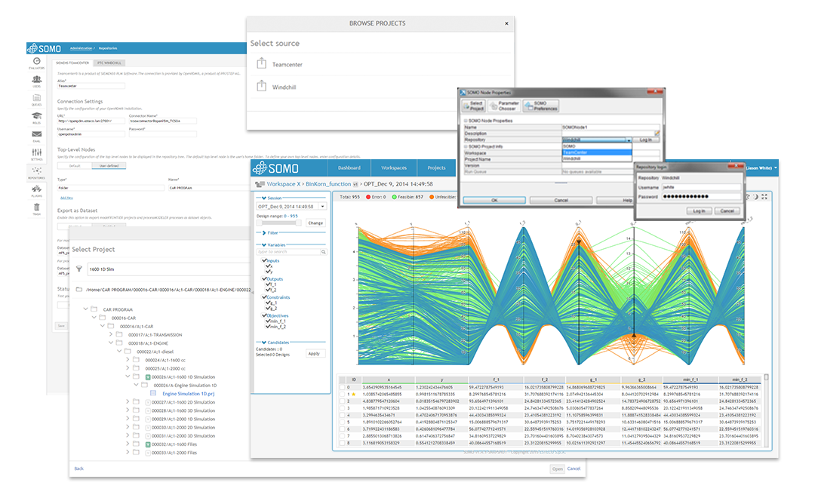Open the Trash sidebar icon
The height and width of the screenshot is (504, 815).
(36, 209)
